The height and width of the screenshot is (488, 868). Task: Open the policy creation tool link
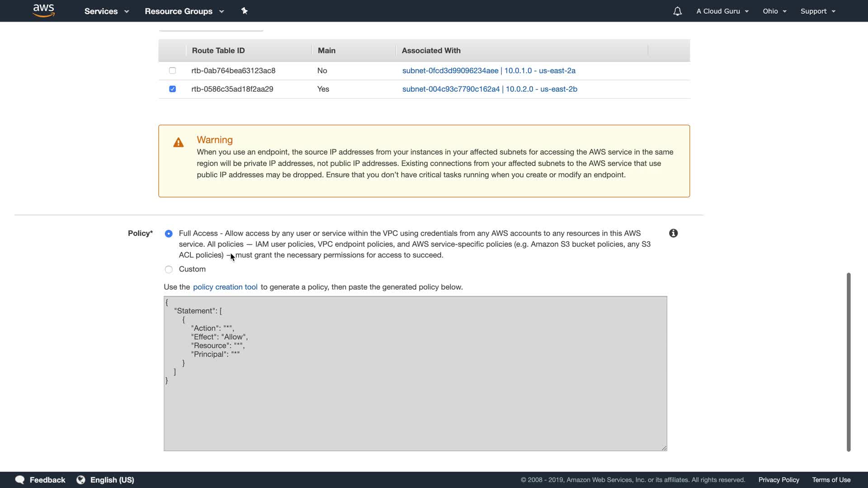point(225,287)
